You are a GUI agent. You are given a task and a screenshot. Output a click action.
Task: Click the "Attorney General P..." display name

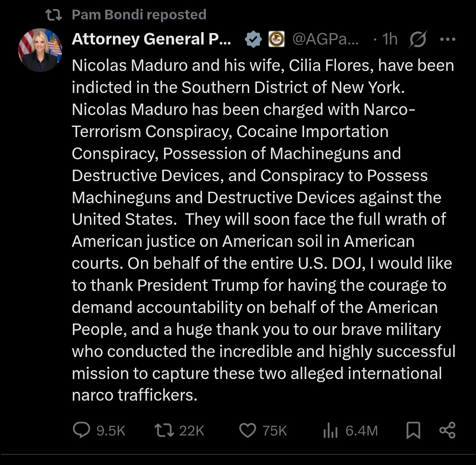pyautogui.click(x=151, y=40)
